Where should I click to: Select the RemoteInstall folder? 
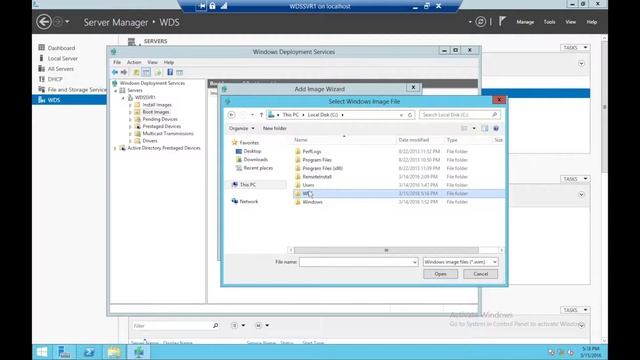(x=317, y=177)
